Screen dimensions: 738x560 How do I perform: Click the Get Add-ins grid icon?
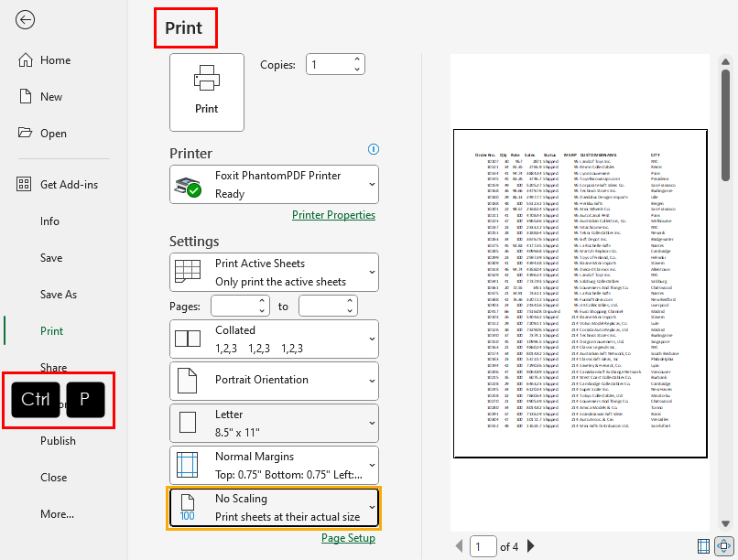(24, 184)
